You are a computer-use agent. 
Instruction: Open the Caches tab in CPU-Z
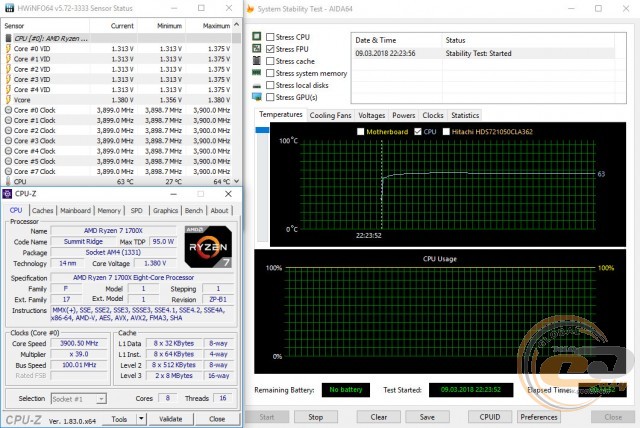point(42,211)
